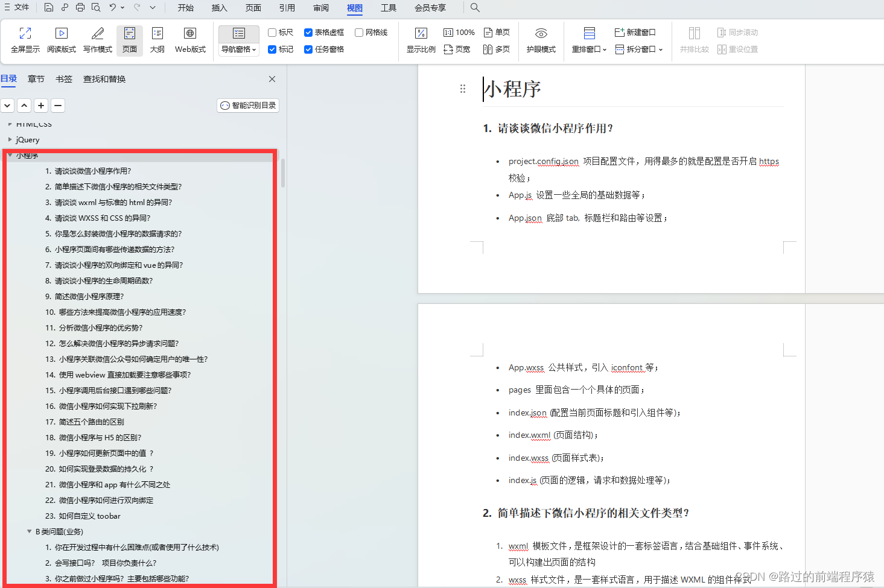Image resolution: width=884 pixels, height=588 pixels.
Task: Open the 拆分窗口 split window dropdown
Action: [638, 49]
